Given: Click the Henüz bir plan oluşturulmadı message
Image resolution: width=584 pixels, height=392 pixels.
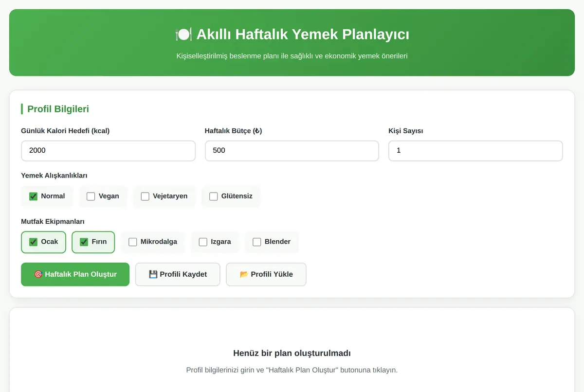Looking at the screenshot, I should coord(292,353).
